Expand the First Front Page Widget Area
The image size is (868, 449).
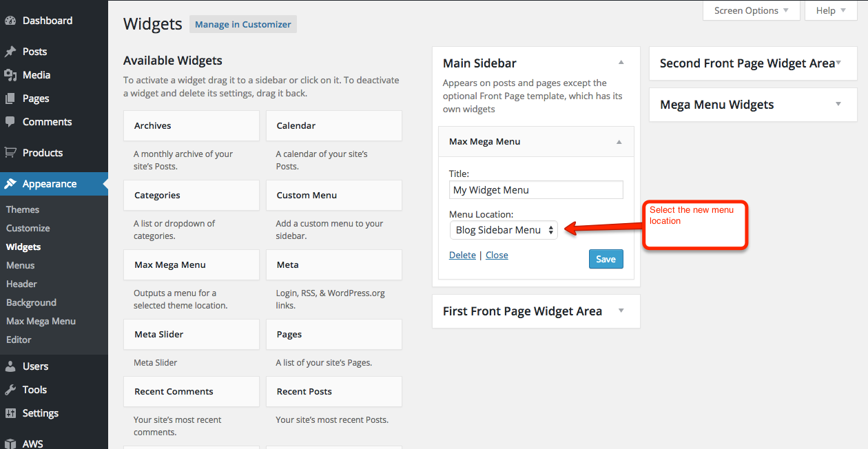tap(621, 311)
